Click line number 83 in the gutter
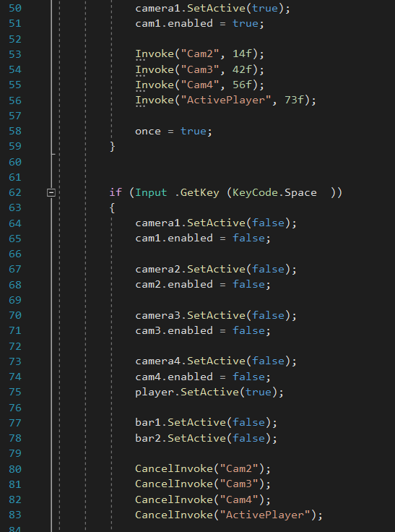Image resolution: width=395 pixels, height=532 pixels. [15, 515]
